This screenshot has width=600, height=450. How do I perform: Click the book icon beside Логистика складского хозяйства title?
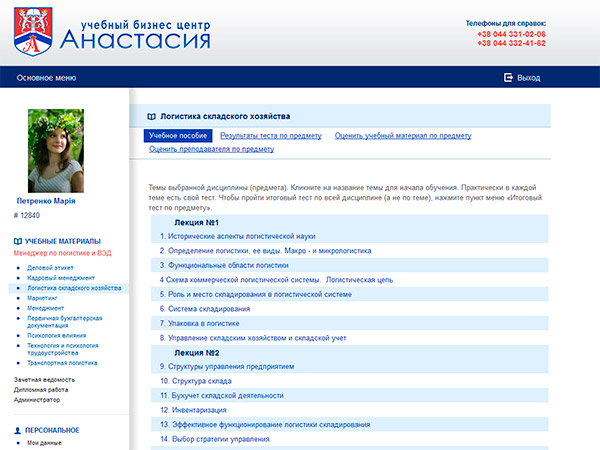pyautogui.click(x=151, y=116)
